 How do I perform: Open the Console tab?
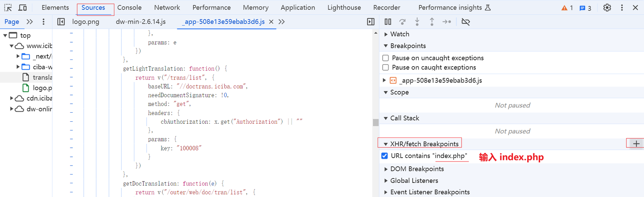(129, 7)
